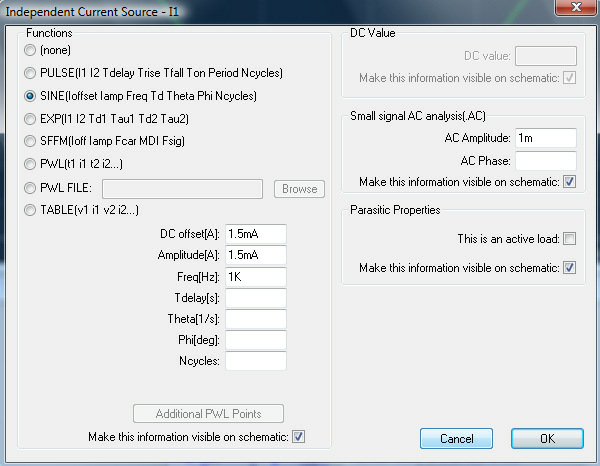Select the PWL FILE radio button
The width and height of the screenshot is (600, 466).
click(x=30, y=188)
